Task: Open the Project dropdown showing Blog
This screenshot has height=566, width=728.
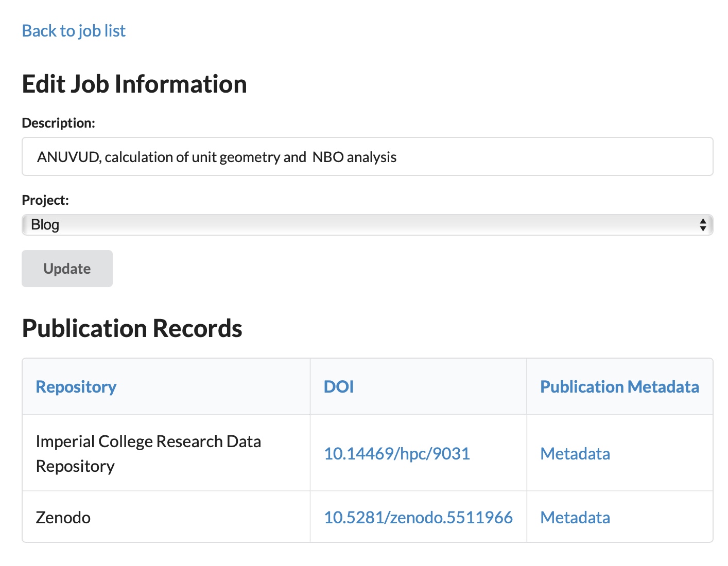Action: point(360,225)
